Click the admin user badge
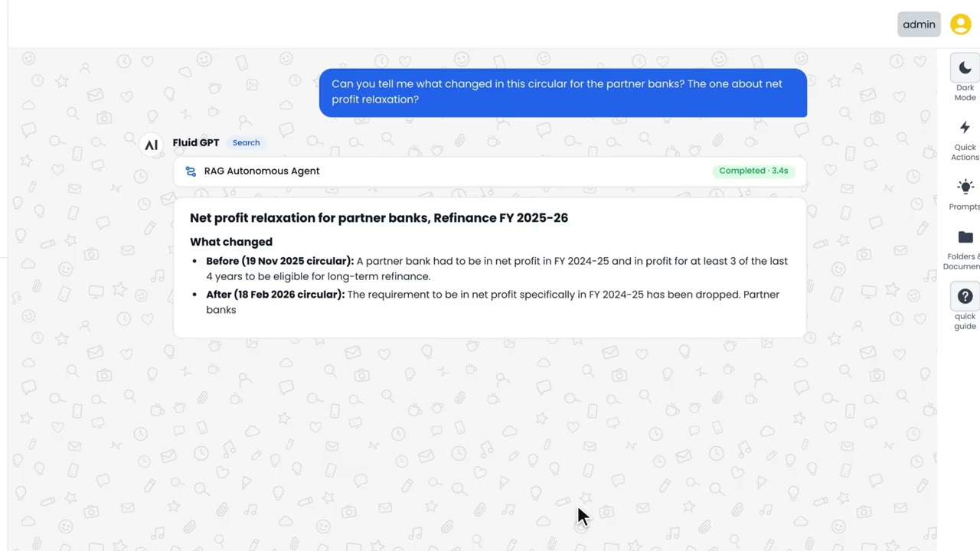This screenshot has width=980, height=551. (x=919, y=24)
